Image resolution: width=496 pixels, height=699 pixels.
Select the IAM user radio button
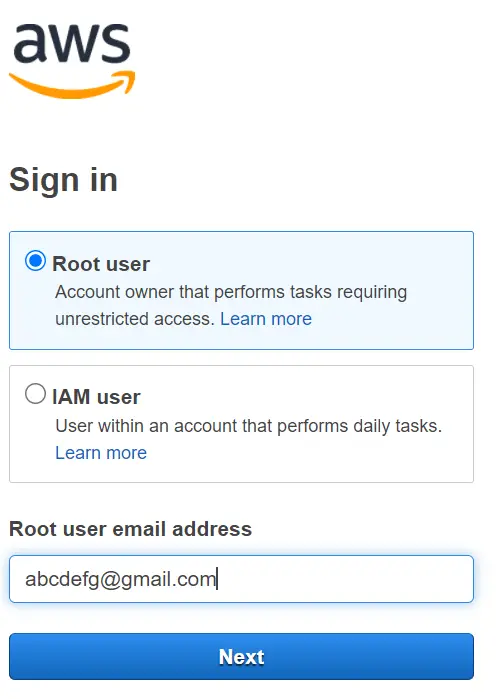[x=35, y=394]
